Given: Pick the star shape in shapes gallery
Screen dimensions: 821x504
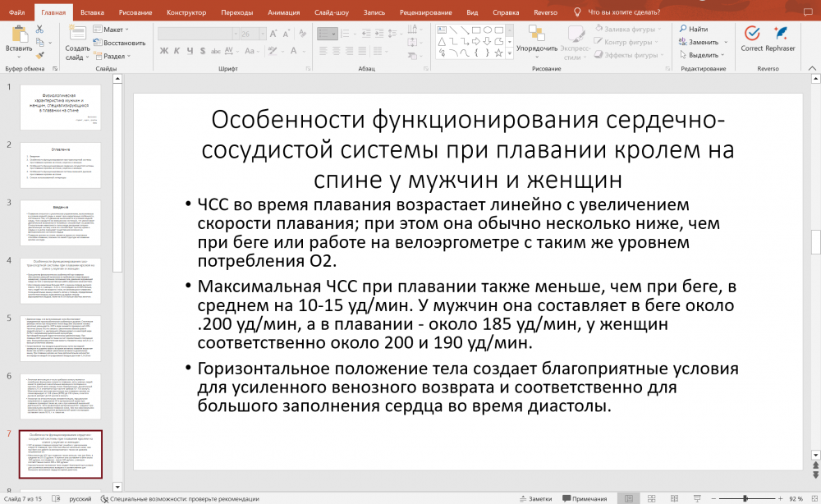Looking at the screenshot, I should tap(499, 53).
